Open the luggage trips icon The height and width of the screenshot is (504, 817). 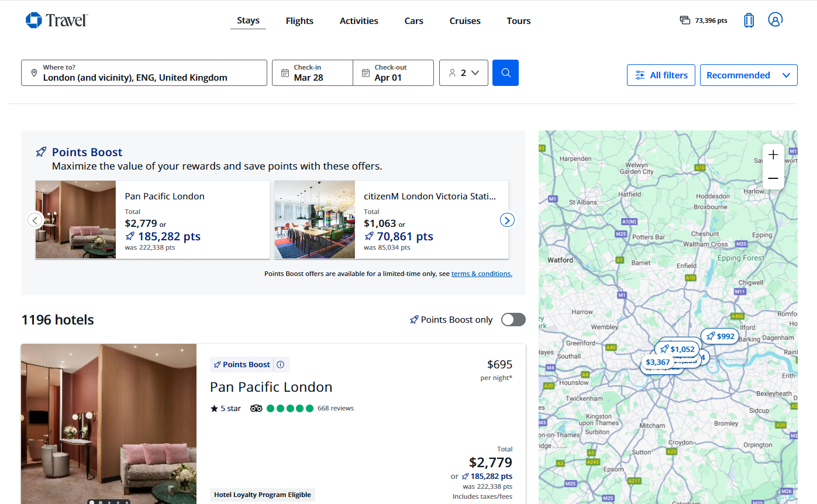[749, 20]
